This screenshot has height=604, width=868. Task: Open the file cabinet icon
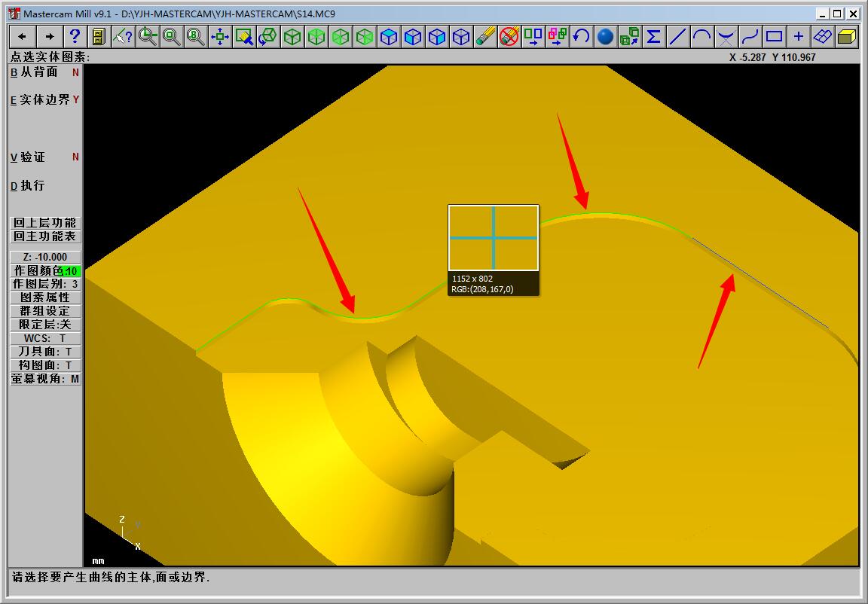(99, 36)
